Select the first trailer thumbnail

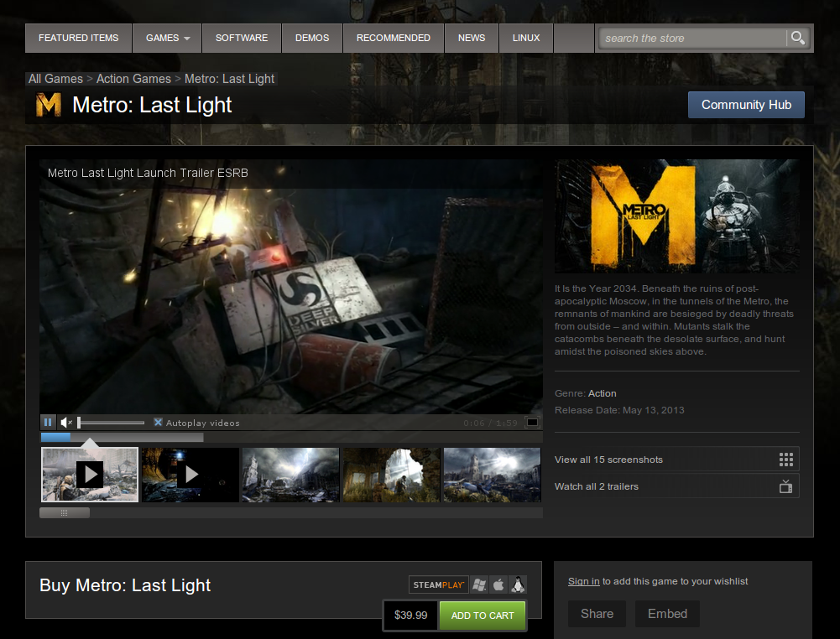(90, 475)
